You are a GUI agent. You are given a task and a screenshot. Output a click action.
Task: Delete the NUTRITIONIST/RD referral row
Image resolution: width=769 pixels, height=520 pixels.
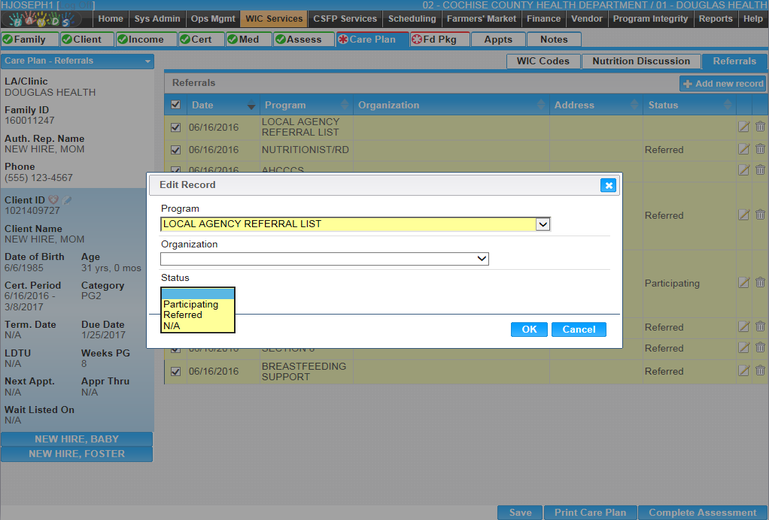(760, 150)
